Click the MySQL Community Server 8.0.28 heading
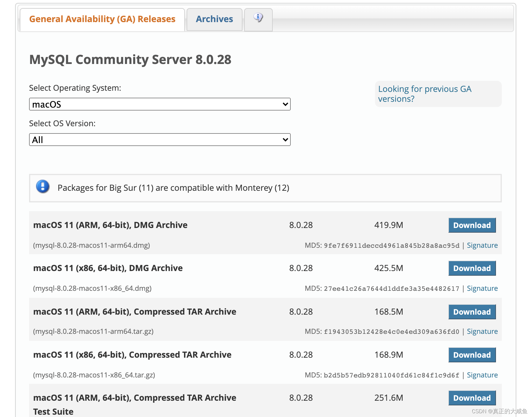 [130, 60]
